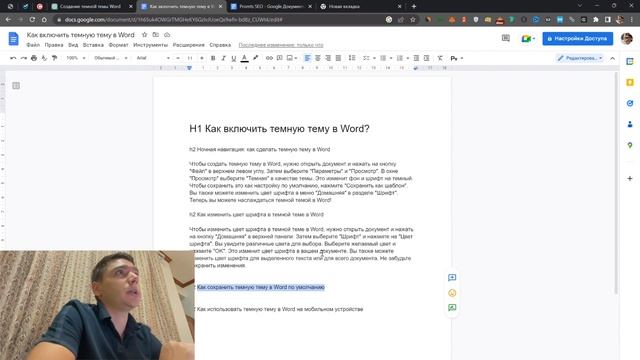
Task: Decrease font size with minus button
Action: (178, 58)
